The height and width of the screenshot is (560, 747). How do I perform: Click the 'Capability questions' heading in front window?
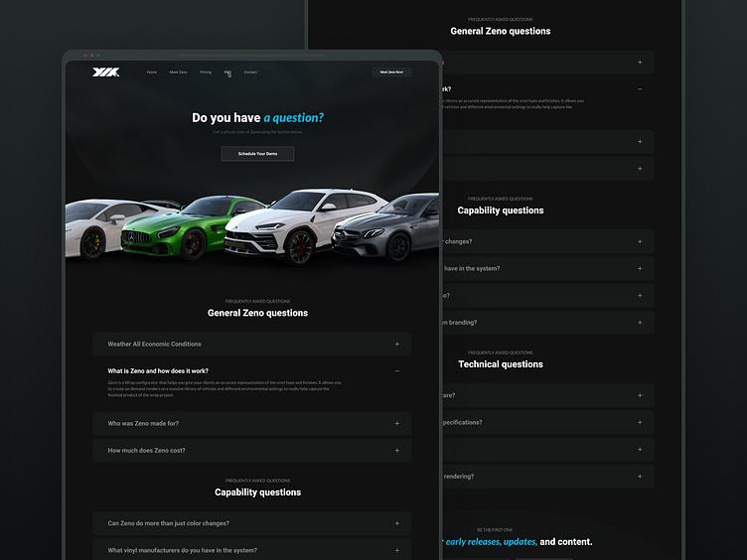(x=257, y=492)
